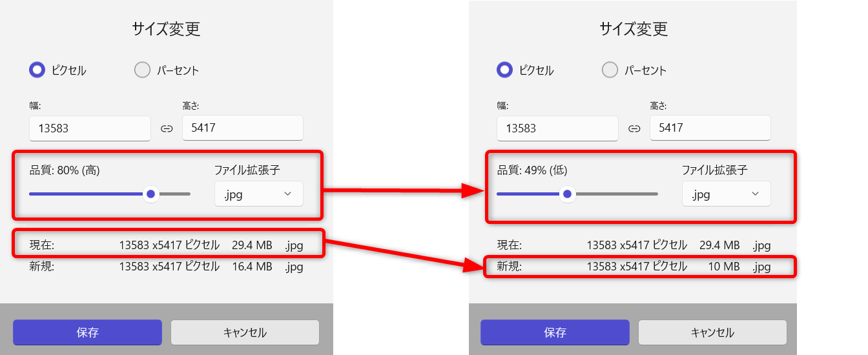868x355 pixels.
Task: Click 保存 button in right dialog
Action: pyautogui.click(x=555, y=332)
